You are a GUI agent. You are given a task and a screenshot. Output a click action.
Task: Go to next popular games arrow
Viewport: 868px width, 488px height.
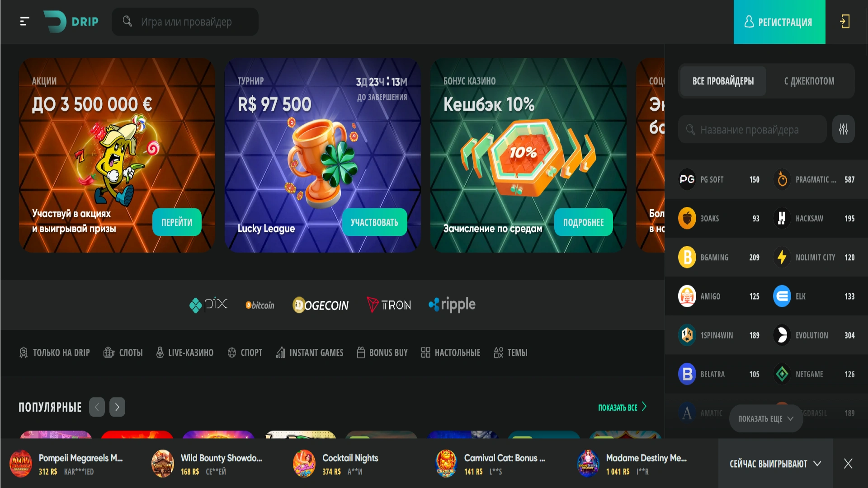(117, 407)
